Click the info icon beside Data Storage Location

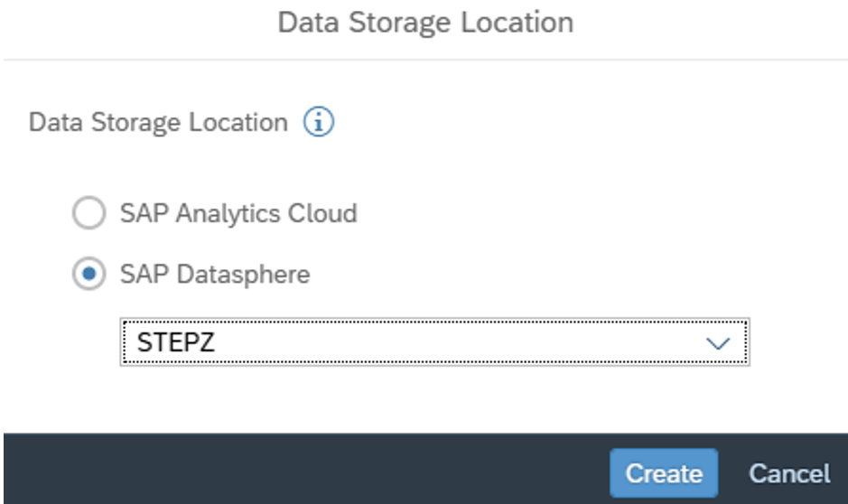[318, 122]
